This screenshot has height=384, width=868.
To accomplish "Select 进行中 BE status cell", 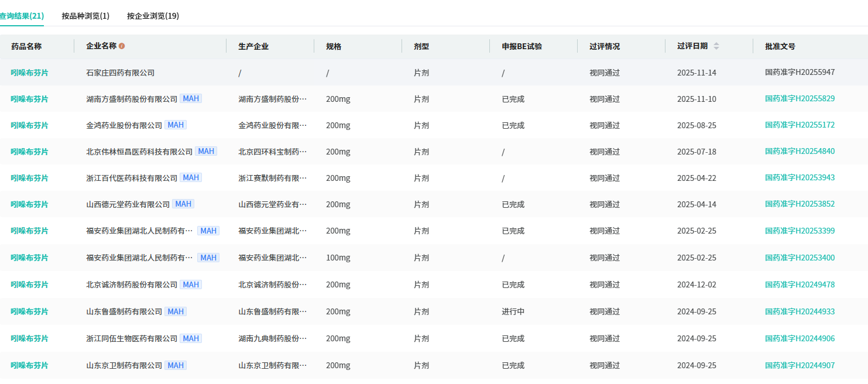I will 513,311.
